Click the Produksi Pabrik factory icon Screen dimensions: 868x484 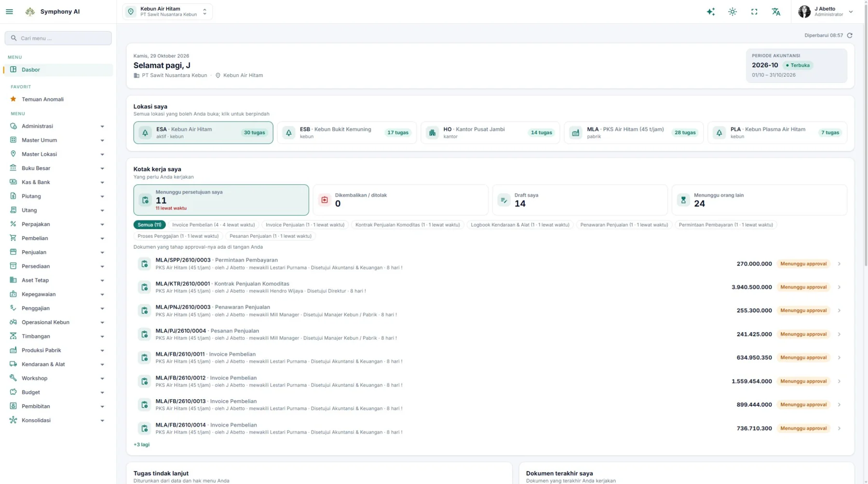click(x=13, y=350)
